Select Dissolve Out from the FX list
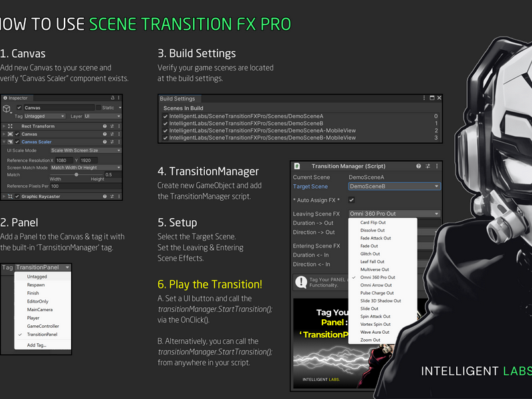 383,230
